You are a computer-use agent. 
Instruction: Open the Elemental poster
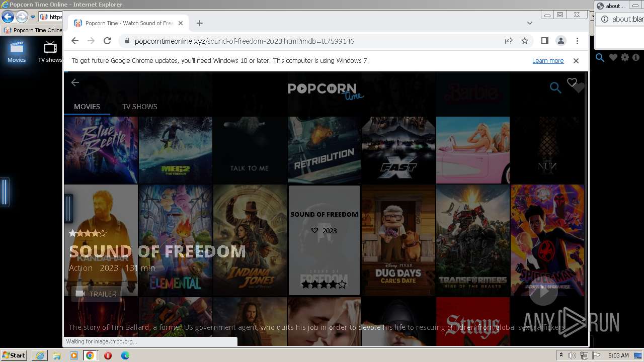pos(176,240)
